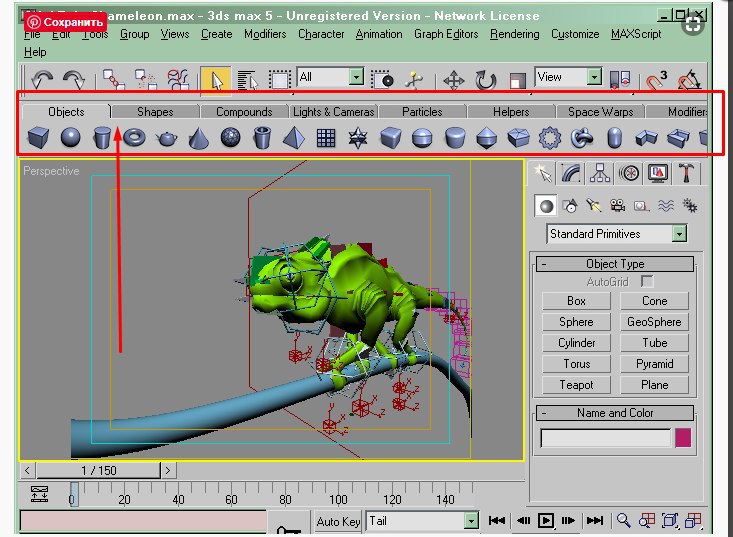This screenshot has height=537, width=733.
Task: Select the Shapes category button
Action: pyautogui.click(x=570, y=206)
